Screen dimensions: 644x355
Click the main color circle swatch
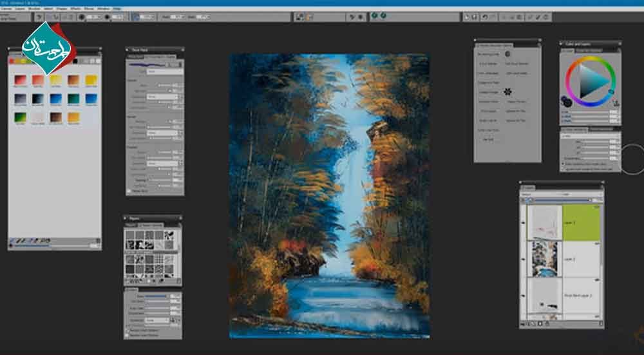click(569, 102)
